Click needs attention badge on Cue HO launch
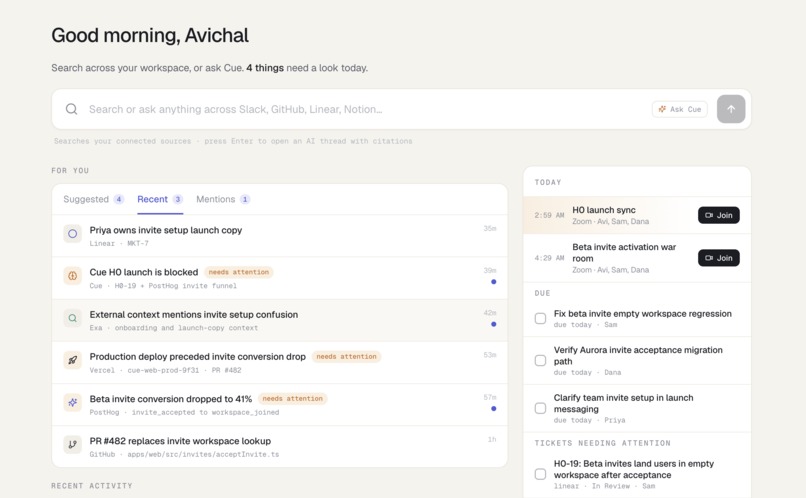Viewport: 806px width, 498px height. (239, 272)
